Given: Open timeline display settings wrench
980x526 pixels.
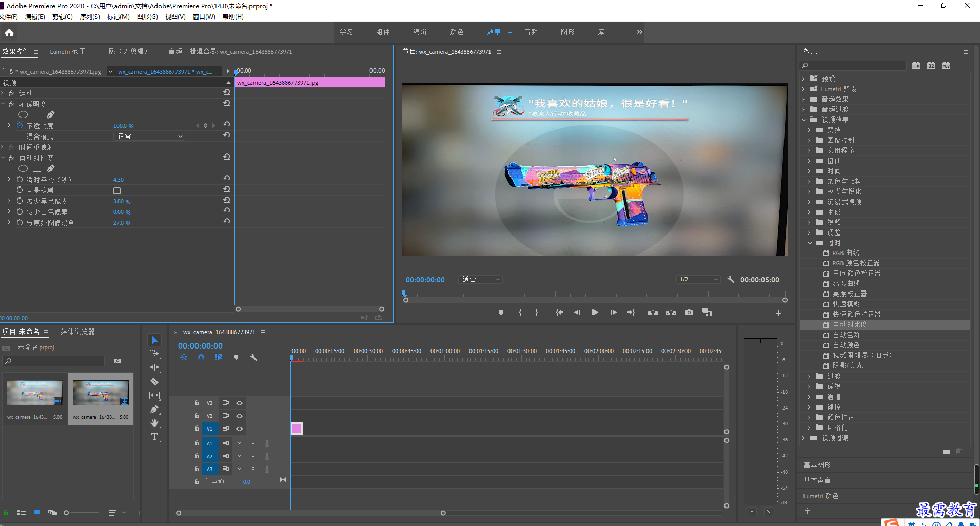Looking at the screenshot, I should coord(253,357).
